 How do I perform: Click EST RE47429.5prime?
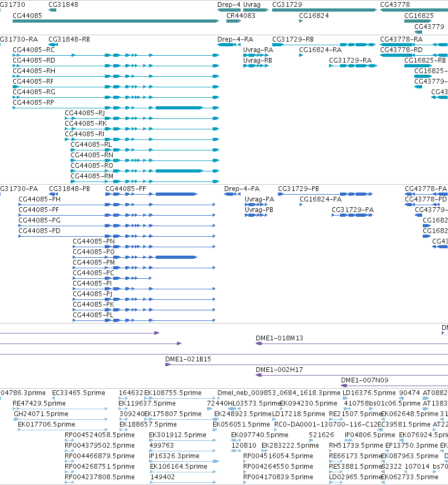[x=39, y=403]
